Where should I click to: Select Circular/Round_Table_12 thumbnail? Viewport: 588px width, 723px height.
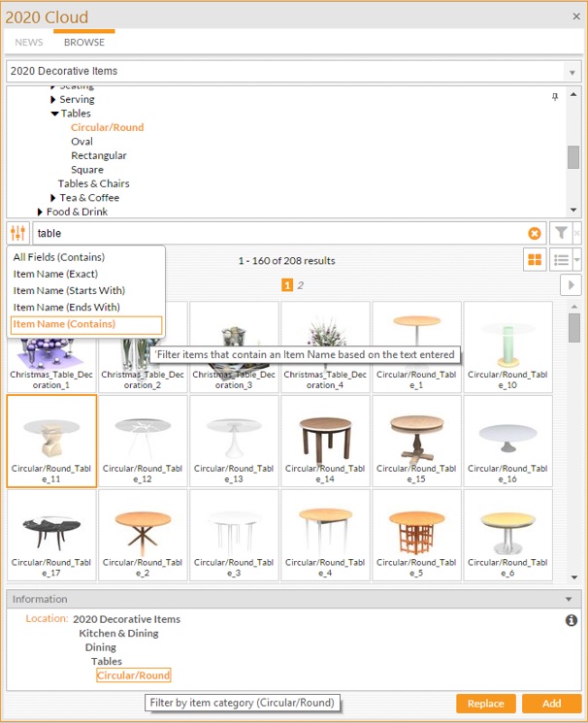(x=143, y=441)
